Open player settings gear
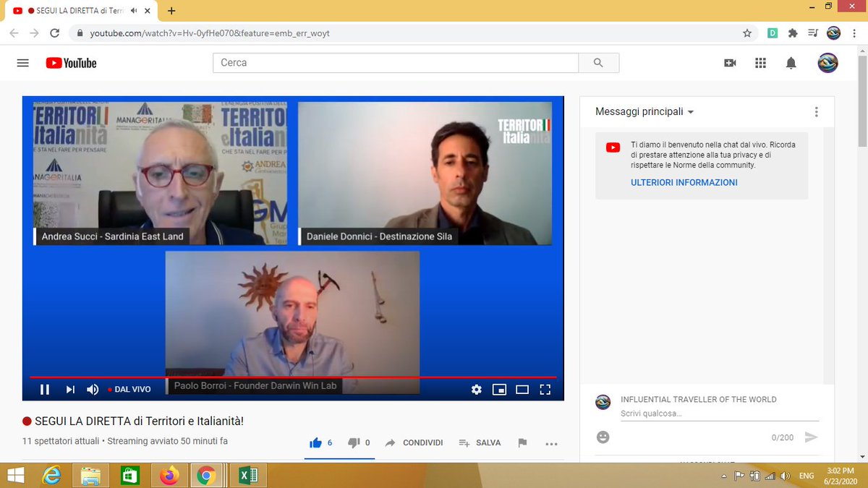The width and height of the screenshot is (868, 488). (x=476, y=389)
